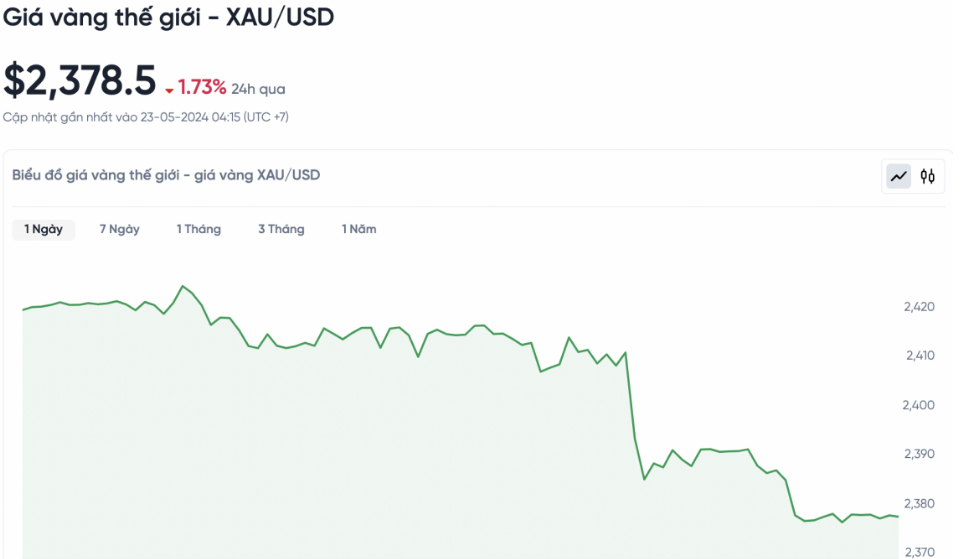Open the 1 Năm chart range
Viewport: 968px width, 559px height.
click(359, 229)
